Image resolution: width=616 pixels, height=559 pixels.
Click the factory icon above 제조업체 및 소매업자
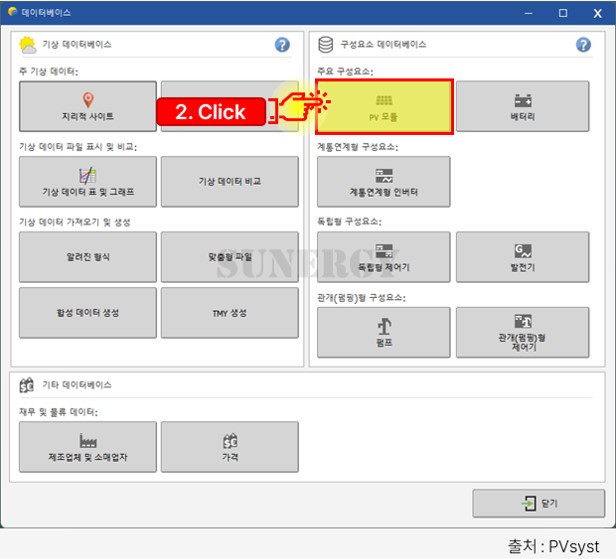88,441
